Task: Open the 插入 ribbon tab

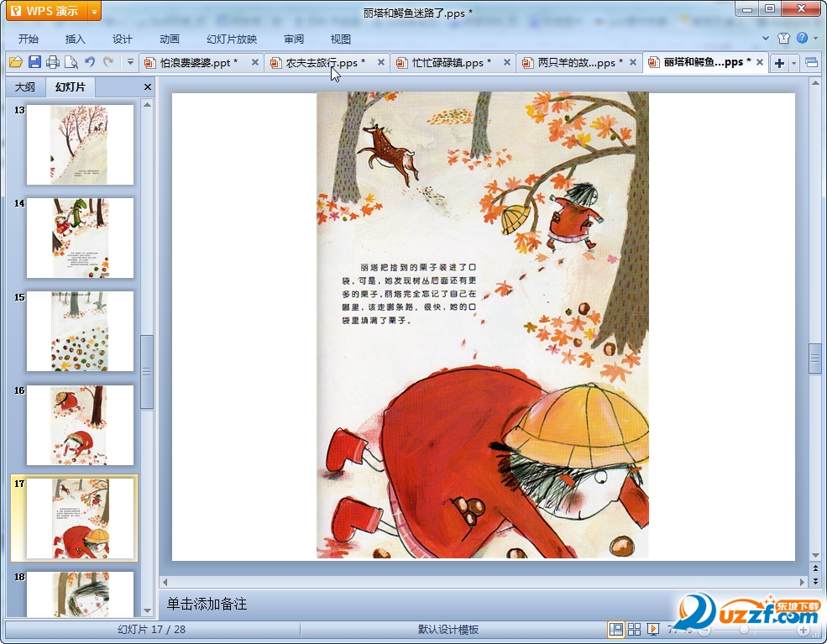Action: [75, 39]
